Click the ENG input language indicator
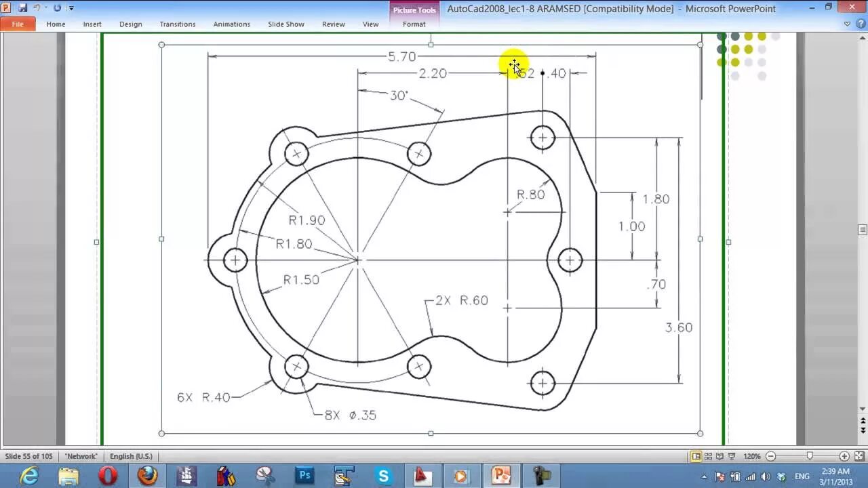This screenshot has width=868, height=488. pyautogui.click(x=802, y=476)
